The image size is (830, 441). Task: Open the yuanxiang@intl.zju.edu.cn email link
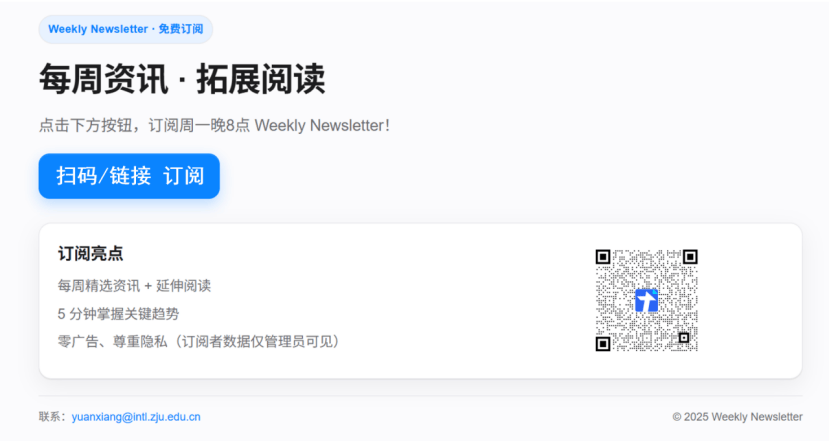[x=136, y=417]
